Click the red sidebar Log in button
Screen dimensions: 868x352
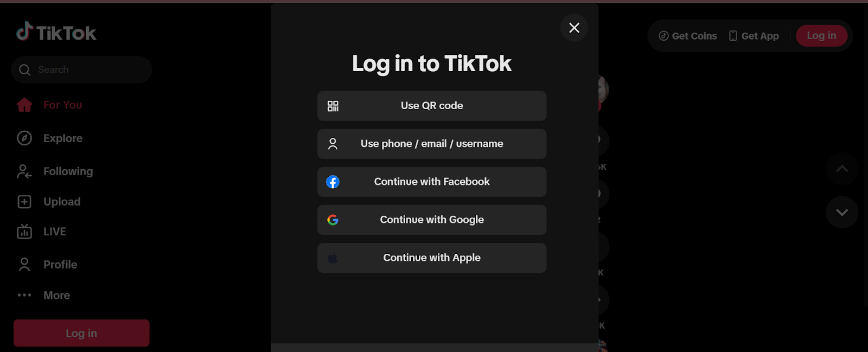81,333
